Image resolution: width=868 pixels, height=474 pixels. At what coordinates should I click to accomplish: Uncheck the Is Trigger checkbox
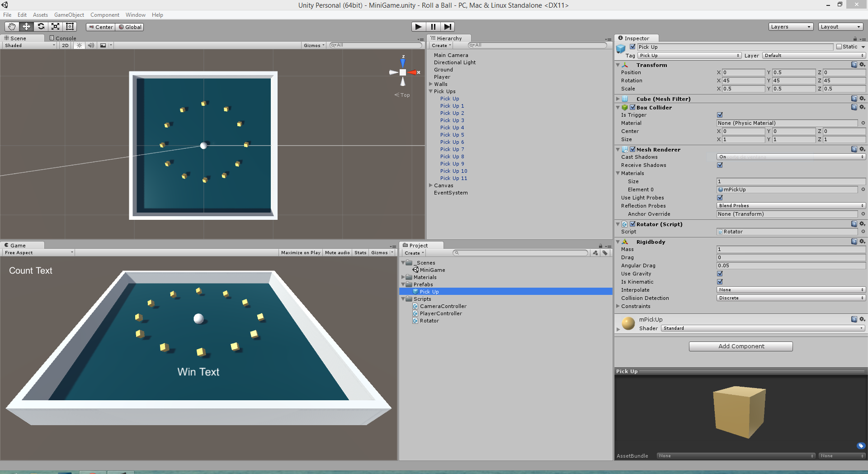point(720,115)
